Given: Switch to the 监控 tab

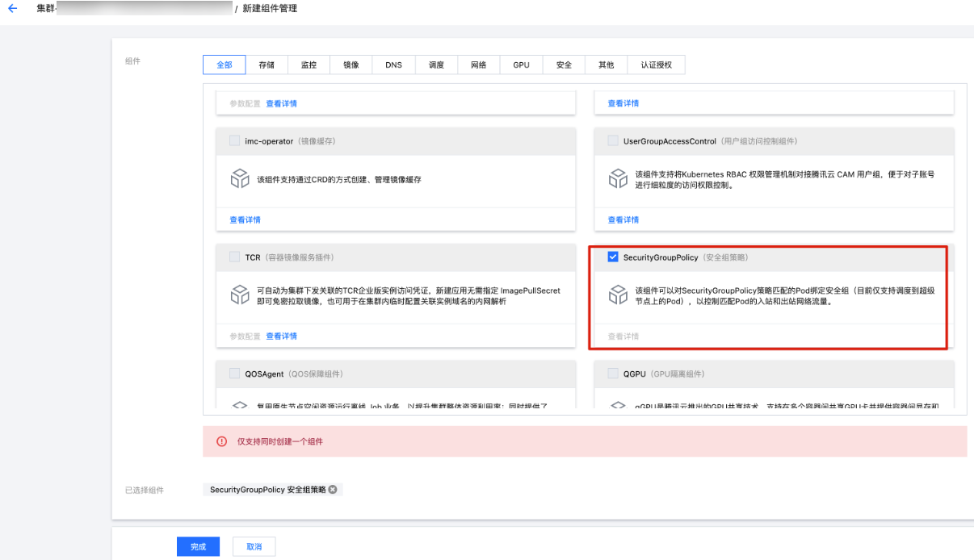Looking at the screenshot, I should (x=309, y=65).
